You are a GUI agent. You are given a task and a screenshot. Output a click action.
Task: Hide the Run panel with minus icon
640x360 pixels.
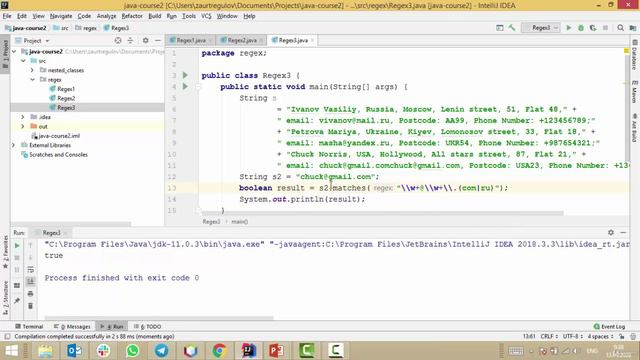pyautogui.click(x=623, y=232)
